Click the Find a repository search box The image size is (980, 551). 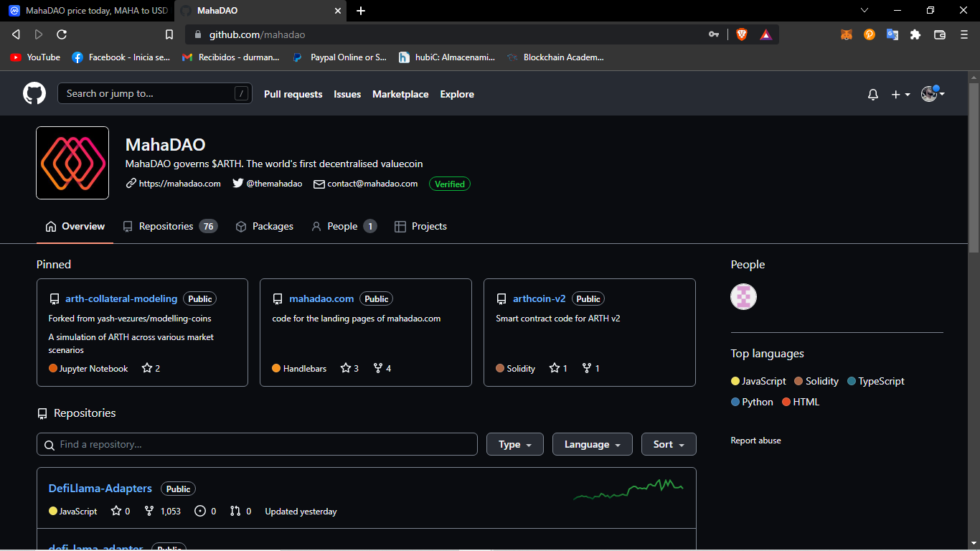pyautogui.click(x=257, y=444)
